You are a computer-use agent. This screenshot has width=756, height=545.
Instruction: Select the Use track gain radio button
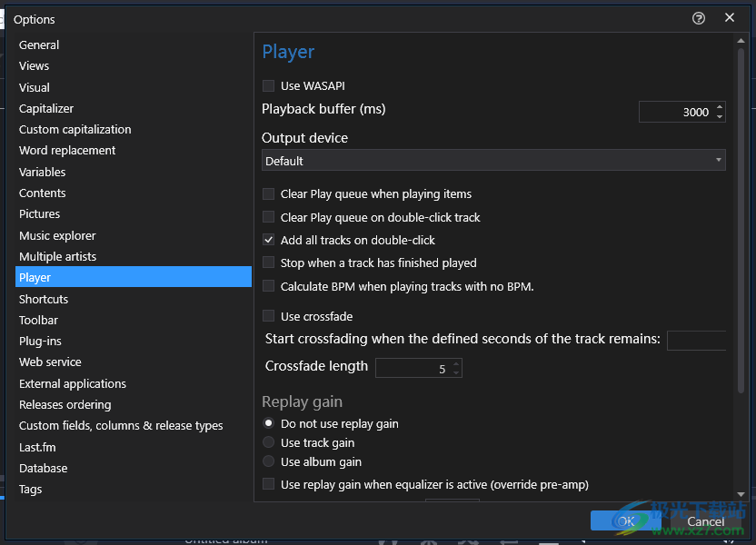click(x=268, y=442)
